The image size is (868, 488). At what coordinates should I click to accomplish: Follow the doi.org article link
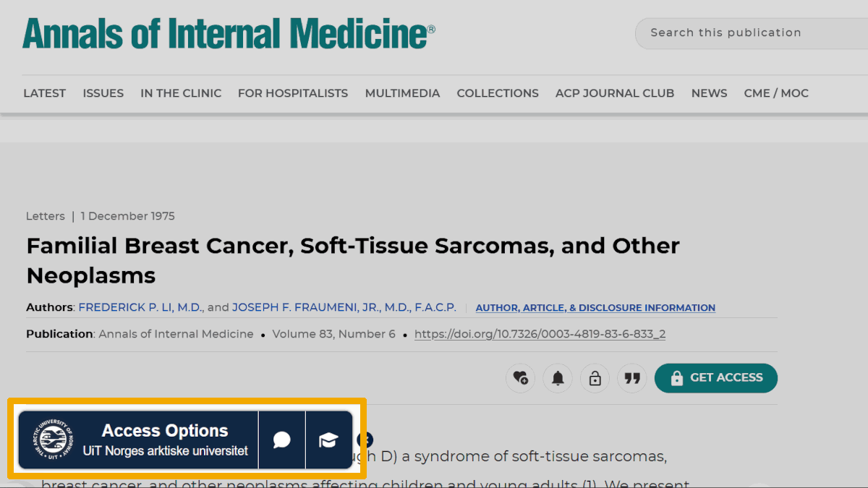[540, 334]
